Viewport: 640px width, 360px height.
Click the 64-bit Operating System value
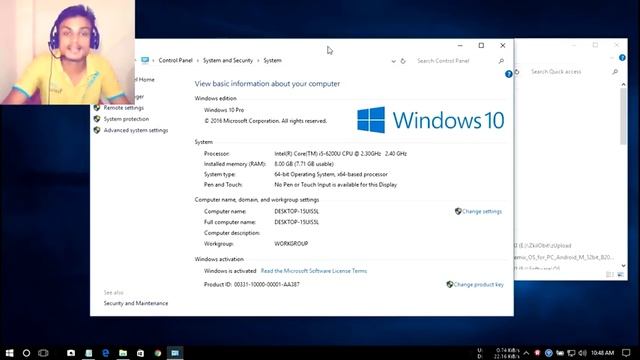pyautogui.click(x=331, y=174)
